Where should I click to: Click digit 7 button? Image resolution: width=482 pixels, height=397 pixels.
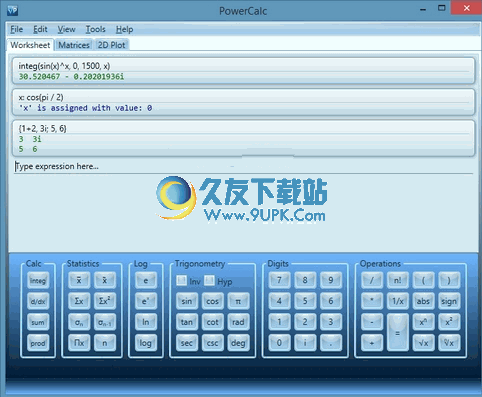point(279,280)
